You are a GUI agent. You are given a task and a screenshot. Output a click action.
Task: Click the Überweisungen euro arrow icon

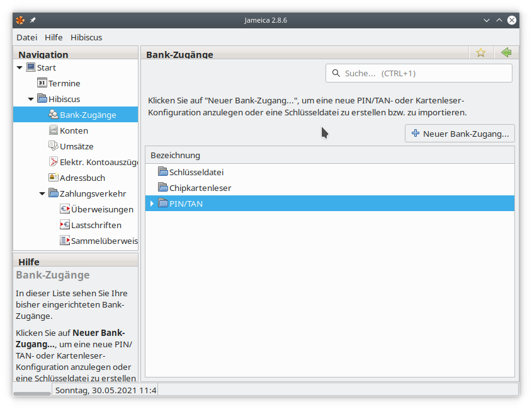tap(65, 209)
